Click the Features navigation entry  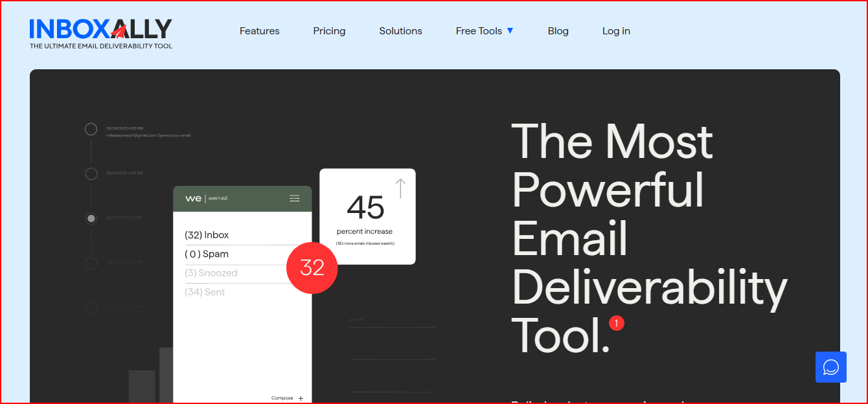[259, 30]
